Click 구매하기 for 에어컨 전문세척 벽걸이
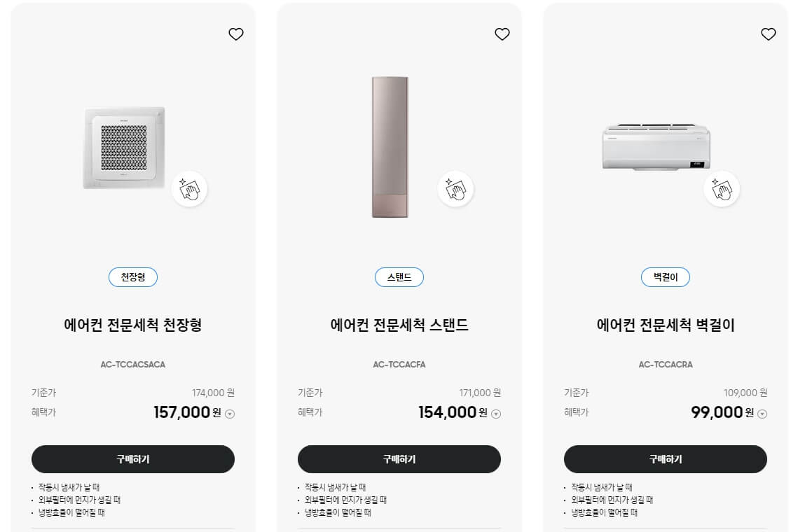The image size is (798, 532). (x=665, y=459)
